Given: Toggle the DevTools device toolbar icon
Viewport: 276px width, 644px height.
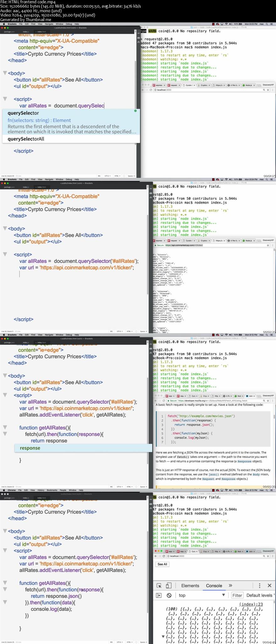Looking at the screenshot, I should [x=169, y=586].
